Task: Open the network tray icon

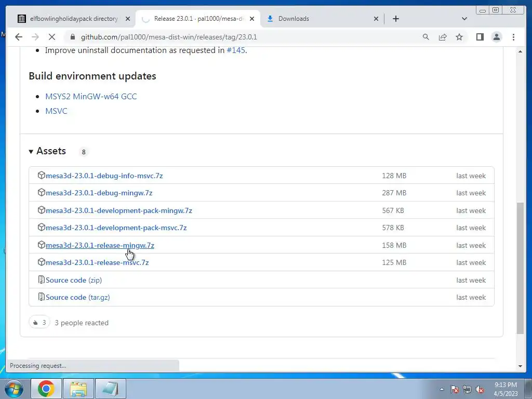Action: point(467,389)
